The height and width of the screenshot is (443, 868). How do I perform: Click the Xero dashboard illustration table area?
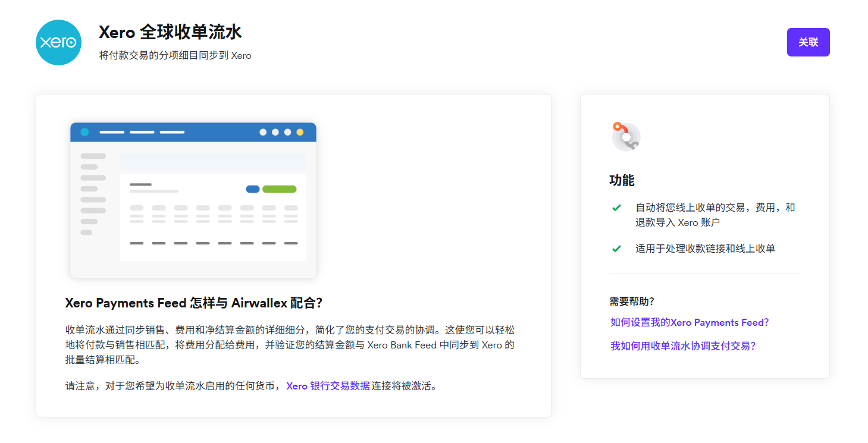[x=213, y=225]
